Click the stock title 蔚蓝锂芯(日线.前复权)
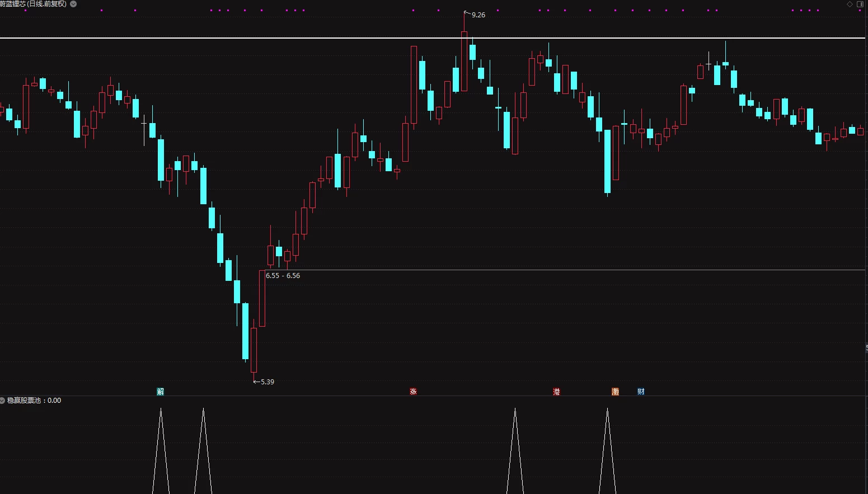This screenshot has height=494, width=868. coord(34,4)
